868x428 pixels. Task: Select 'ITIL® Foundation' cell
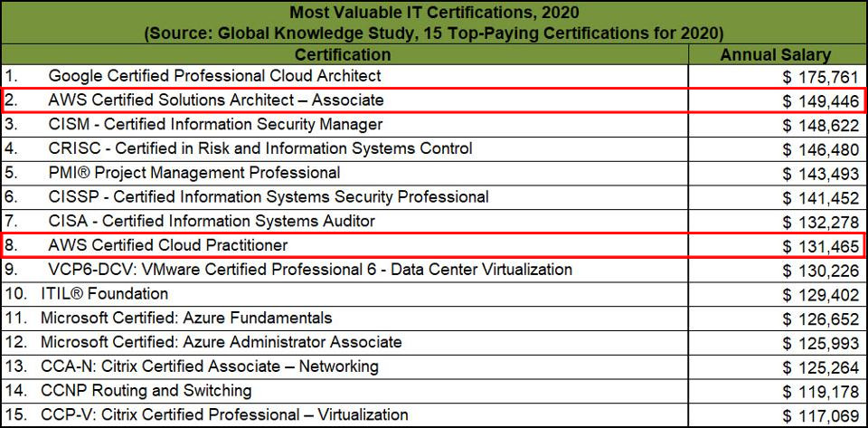click(x=344, y=293)
